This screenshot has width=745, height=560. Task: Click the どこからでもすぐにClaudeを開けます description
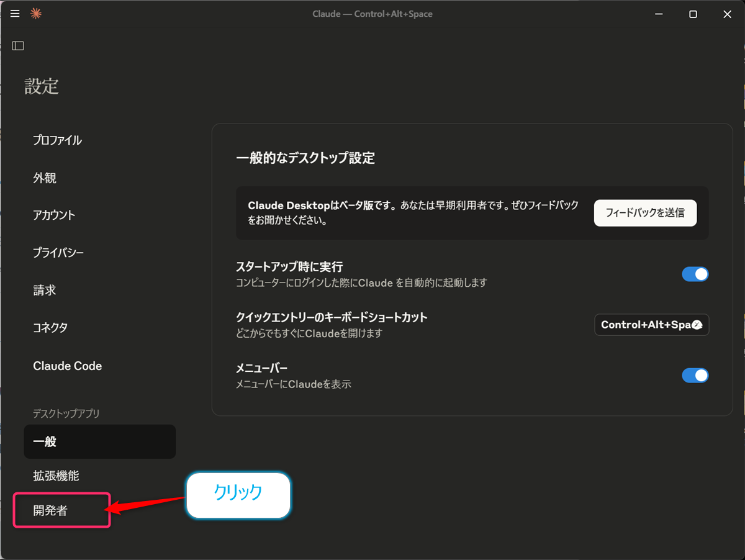coord(309,333)
